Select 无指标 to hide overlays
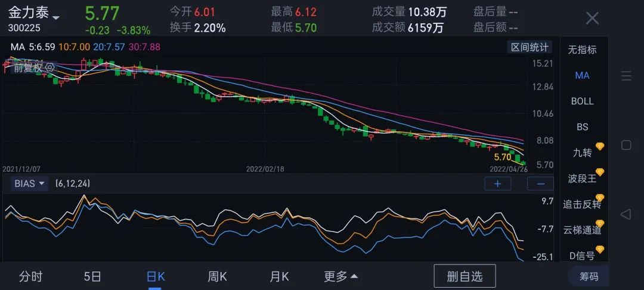 tap(582, 50)
